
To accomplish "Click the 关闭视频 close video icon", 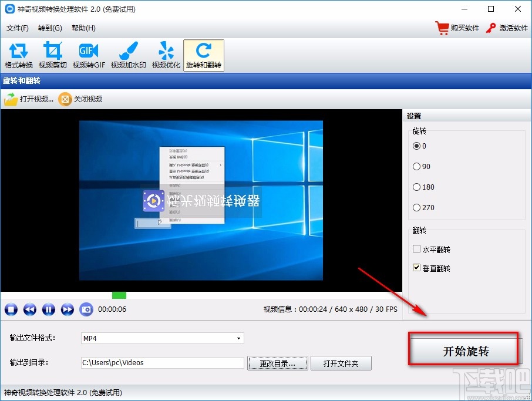I will (65, 99).
